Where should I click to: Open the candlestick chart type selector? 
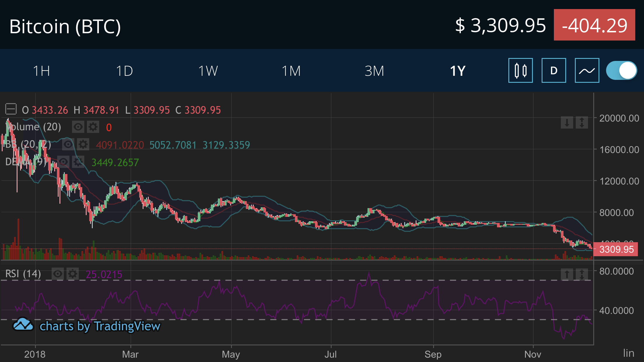click(x=520, y=71)
